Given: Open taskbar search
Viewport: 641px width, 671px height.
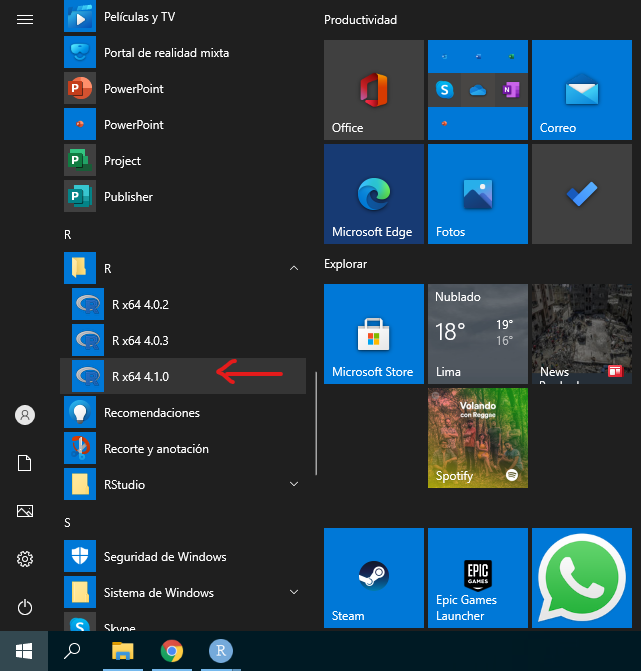Looking at the screenshot, I should [72, 651].
